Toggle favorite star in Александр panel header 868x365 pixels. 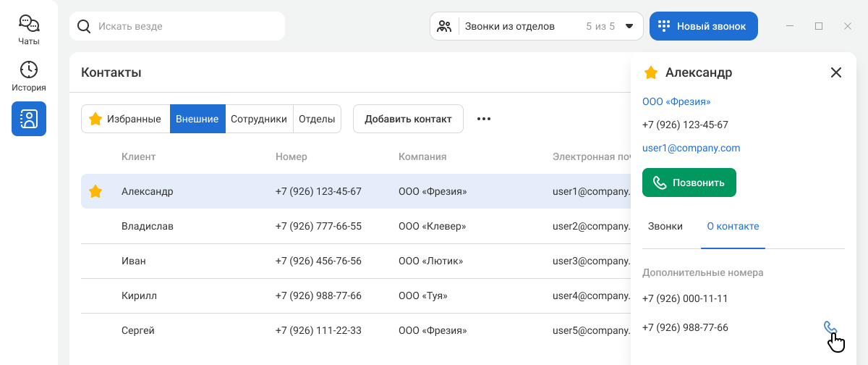pyautogui.click(x=651, y=72)
